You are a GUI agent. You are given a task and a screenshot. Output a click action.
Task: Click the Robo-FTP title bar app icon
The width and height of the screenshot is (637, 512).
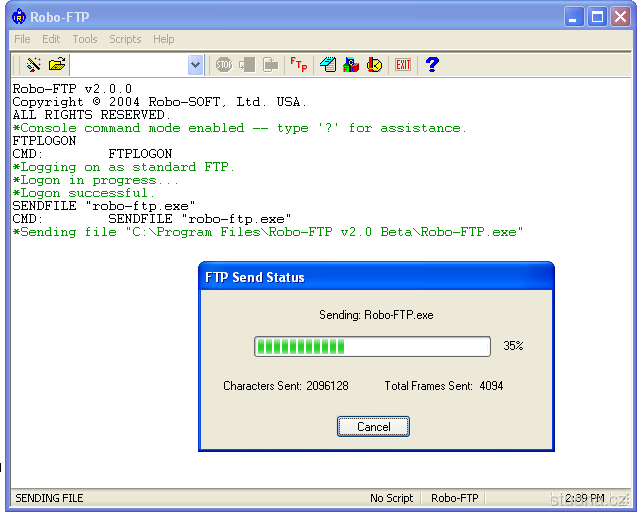click(x=18, y=16)
